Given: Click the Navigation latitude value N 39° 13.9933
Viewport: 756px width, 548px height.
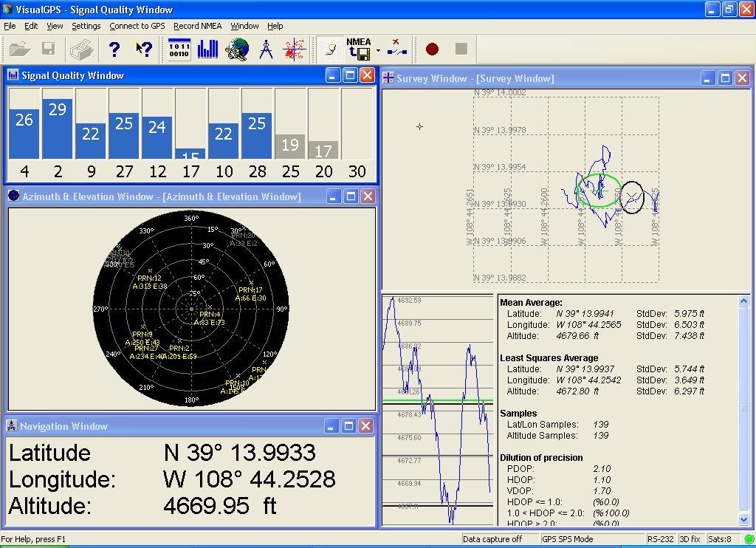Looking at the screenshot, I should point(240,453).
